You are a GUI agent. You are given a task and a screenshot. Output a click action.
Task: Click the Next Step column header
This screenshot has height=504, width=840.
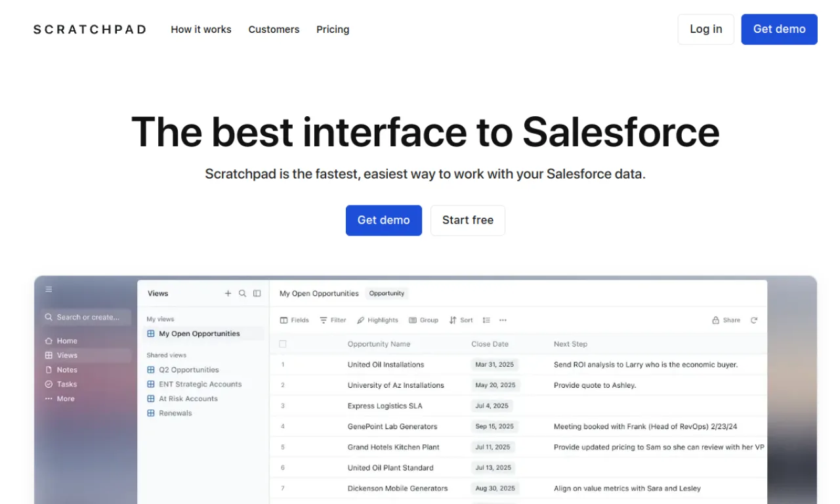pos(570,344)
